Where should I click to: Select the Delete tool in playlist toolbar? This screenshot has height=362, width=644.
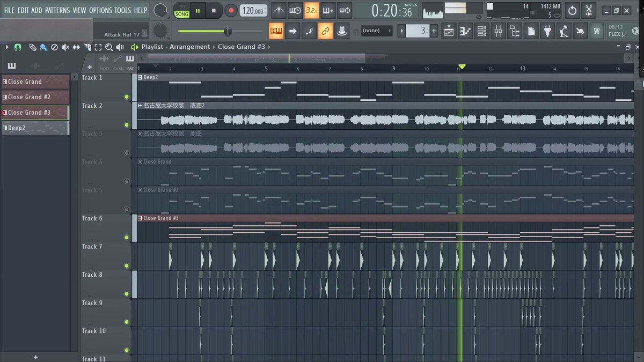(54, 47)
